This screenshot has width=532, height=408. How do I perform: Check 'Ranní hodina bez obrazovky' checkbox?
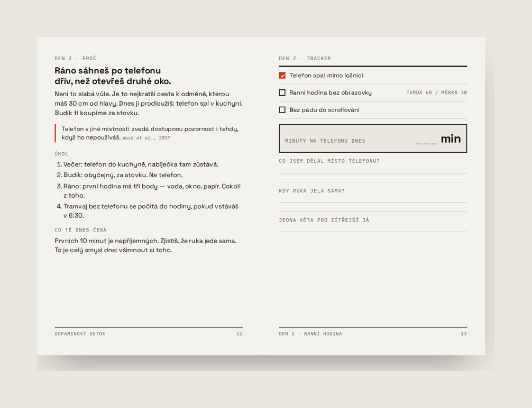[x=282, y=92]
